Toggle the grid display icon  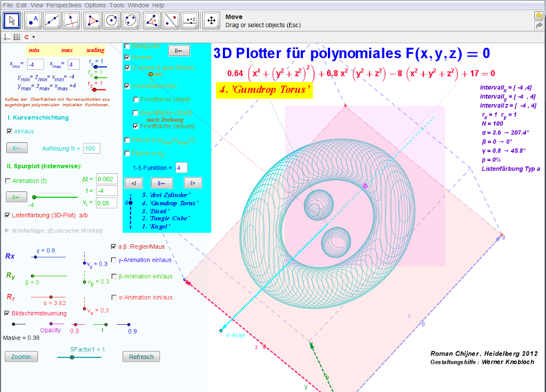pyautogui.click(x=17, y=37)
